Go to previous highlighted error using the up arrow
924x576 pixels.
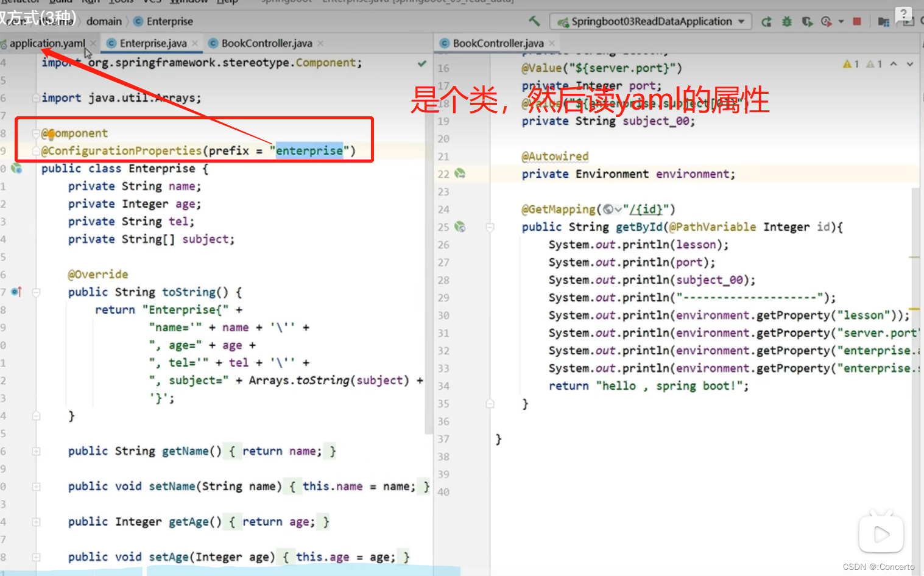click(894, 64)
